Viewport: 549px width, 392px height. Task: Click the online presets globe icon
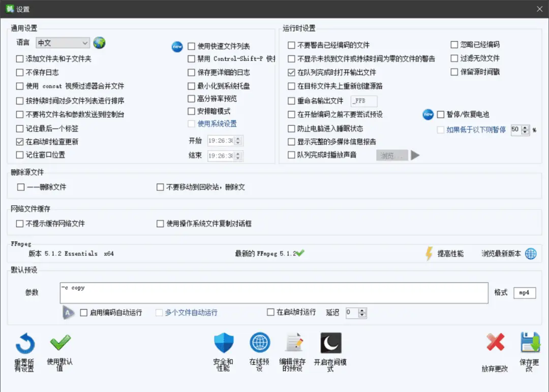point(259,343)
